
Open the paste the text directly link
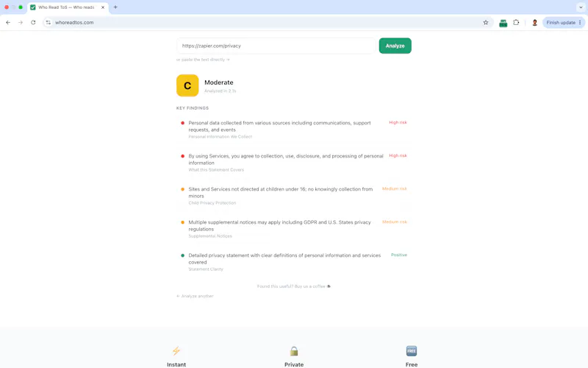pos(203,60)
